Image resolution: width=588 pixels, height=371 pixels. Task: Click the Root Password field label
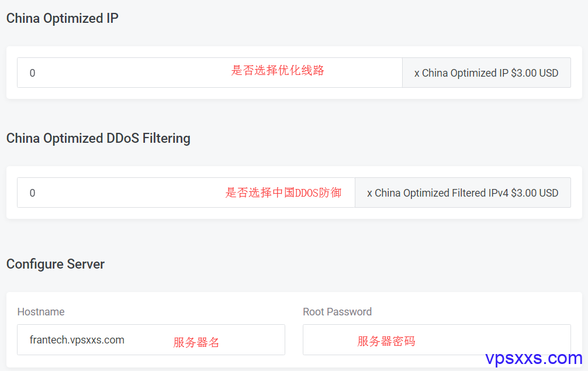point(337,312)
